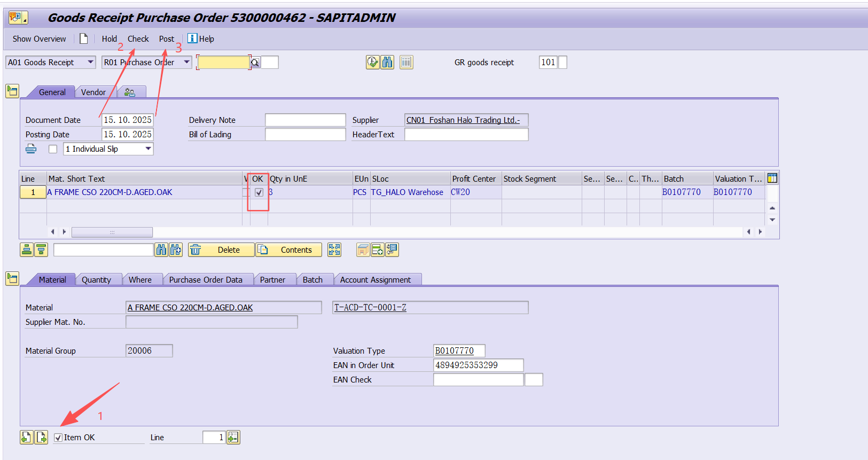
Task: Open the A01 Goods Receipt action dropdown
Action: (x=90, y=63)
